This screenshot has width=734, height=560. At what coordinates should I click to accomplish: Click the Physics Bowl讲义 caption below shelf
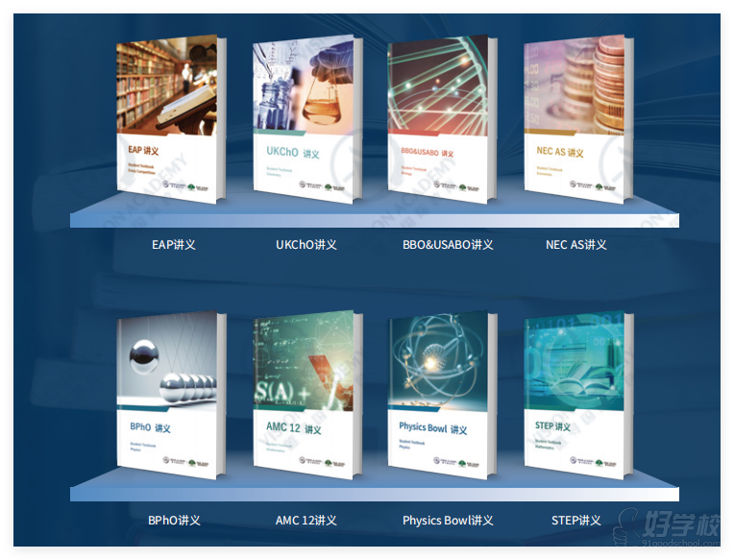(448, 521)
